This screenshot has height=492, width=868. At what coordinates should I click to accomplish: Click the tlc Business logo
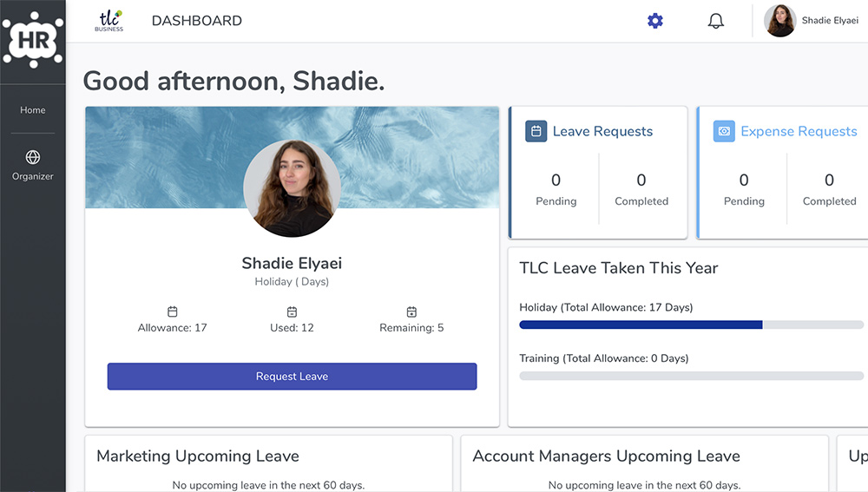(x=109, y=21)
